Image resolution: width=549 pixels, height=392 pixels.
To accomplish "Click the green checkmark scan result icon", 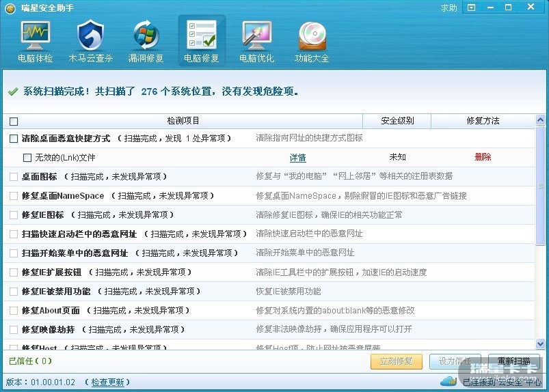I will pos(13,92).
